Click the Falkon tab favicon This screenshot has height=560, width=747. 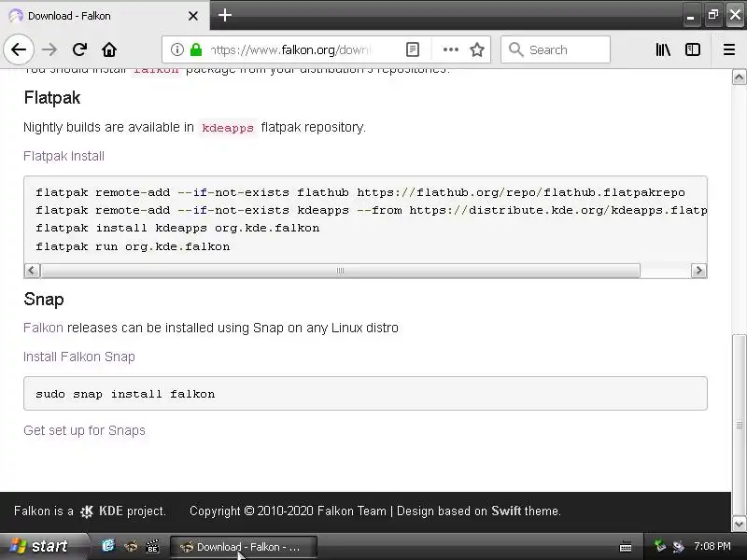[x=16, y=16]
